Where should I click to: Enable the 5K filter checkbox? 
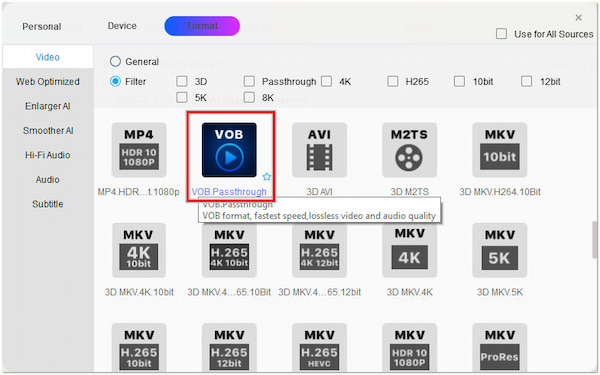182,98
